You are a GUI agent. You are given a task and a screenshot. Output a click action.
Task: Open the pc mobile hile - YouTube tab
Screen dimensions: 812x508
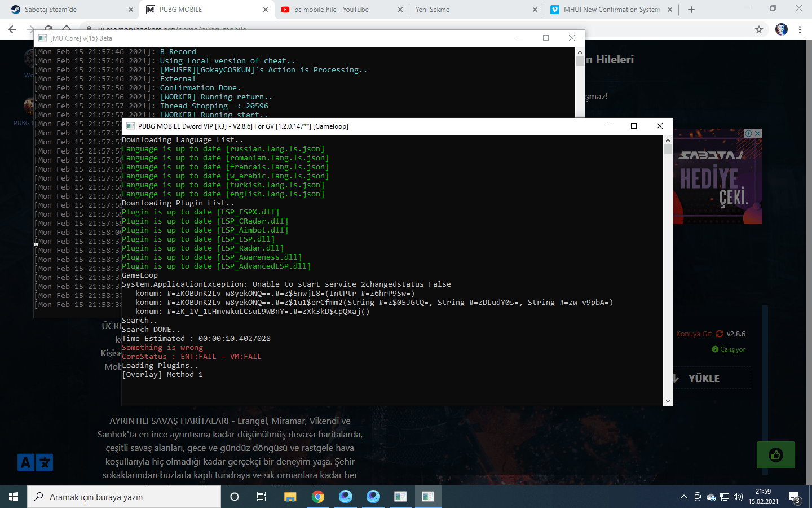(x=341, y=10)
